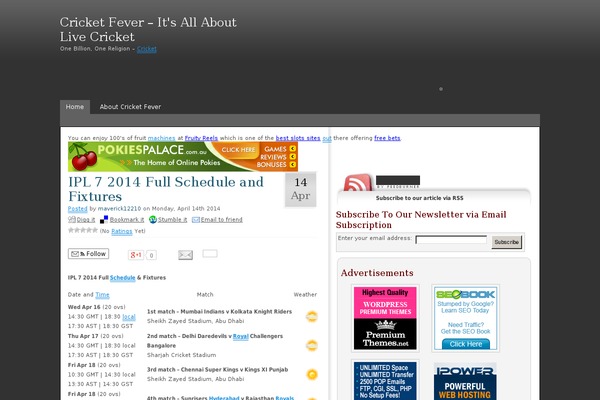
Task: Click the weather icon for 3rd match
Action: pos(312,374)
